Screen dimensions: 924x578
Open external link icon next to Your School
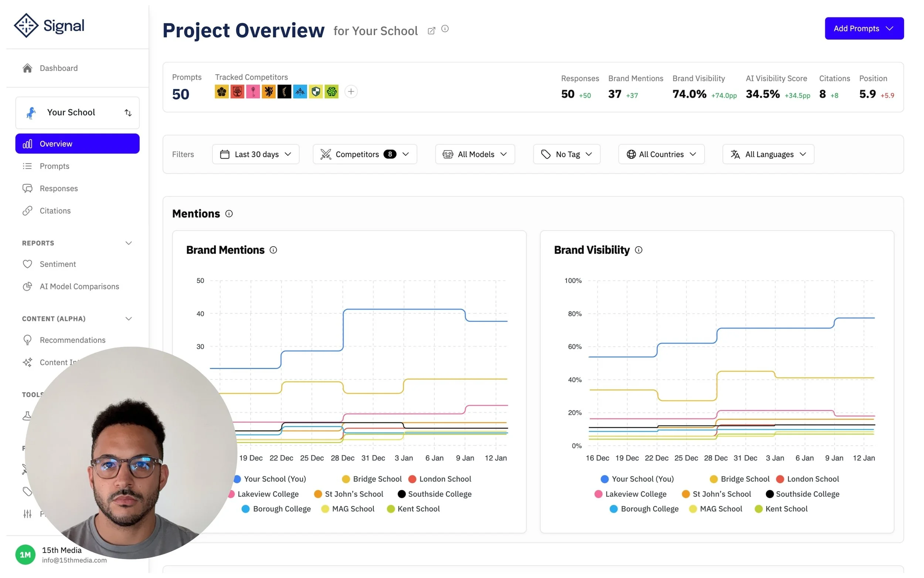pos(431,31)
